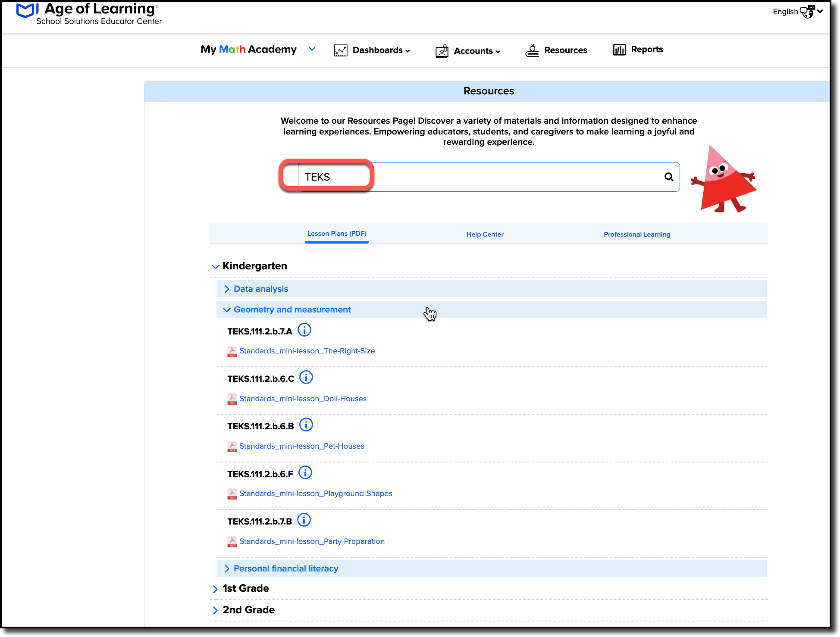
Task: Click PDF icon beside Pet-Houses lesson
Action: [x=232, y=447]
